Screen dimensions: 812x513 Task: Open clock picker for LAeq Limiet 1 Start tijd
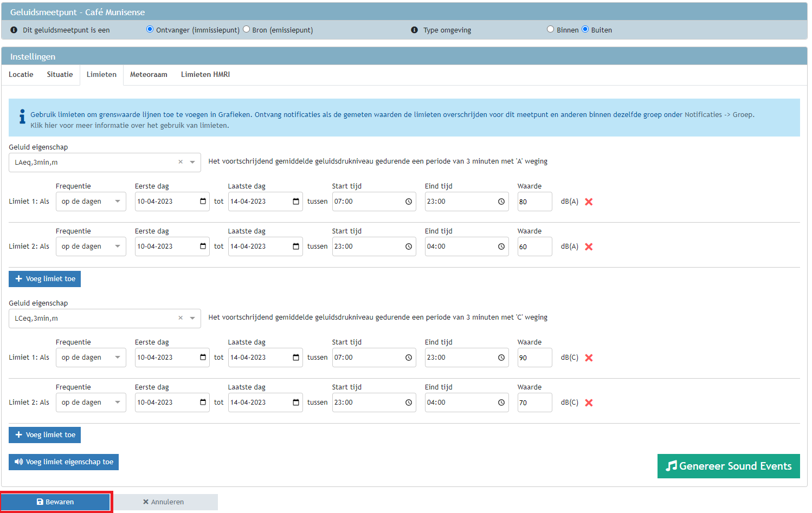(409, 202)
